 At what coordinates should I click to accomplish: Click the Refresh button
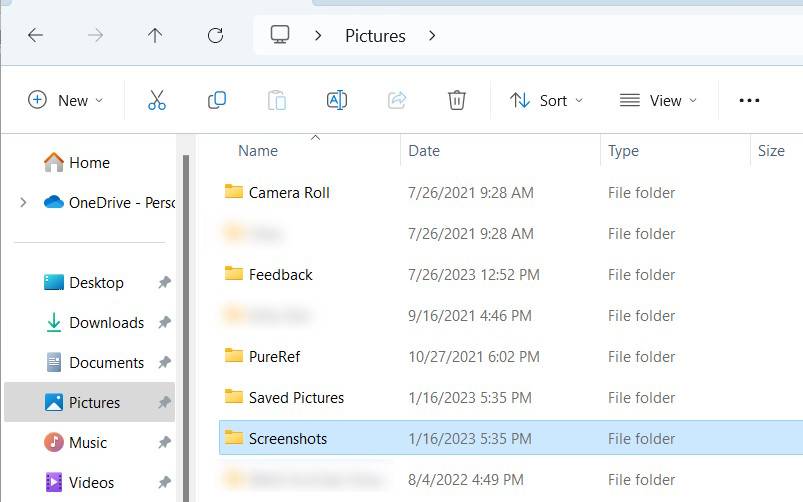pyautogui.click(x=215, y=36)
